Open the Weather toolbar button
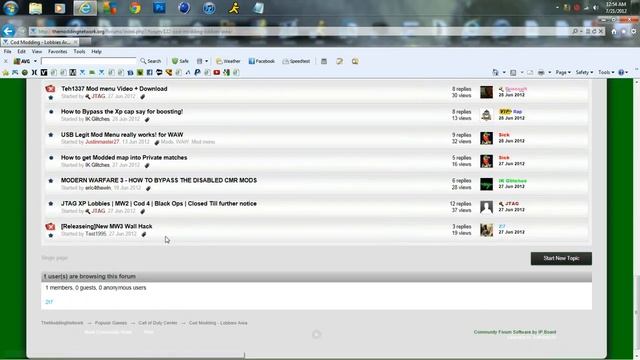This screenshot has width=640, height=360. tap(228, 61)
